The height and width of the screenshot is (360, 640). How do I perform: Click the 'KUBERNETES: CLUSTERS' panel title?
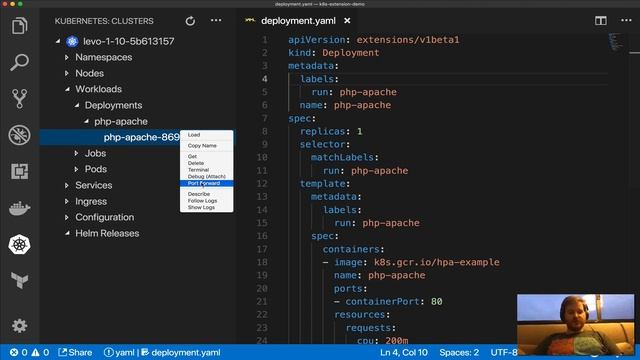coord(104,21)
